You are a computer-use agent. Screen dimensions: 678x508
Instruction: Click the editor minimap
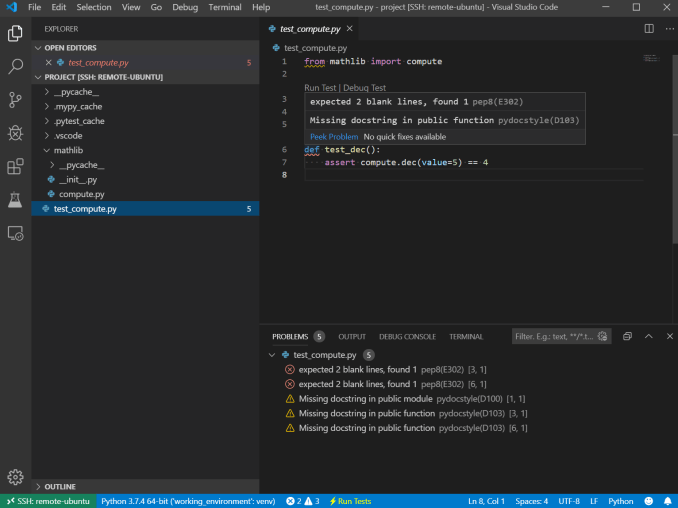coord(650,58)
